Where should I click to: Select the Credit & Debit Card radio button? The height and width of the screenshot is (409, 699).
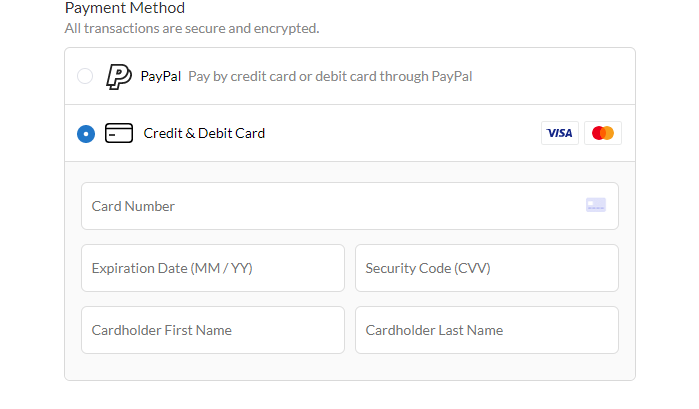click(86, 133)
